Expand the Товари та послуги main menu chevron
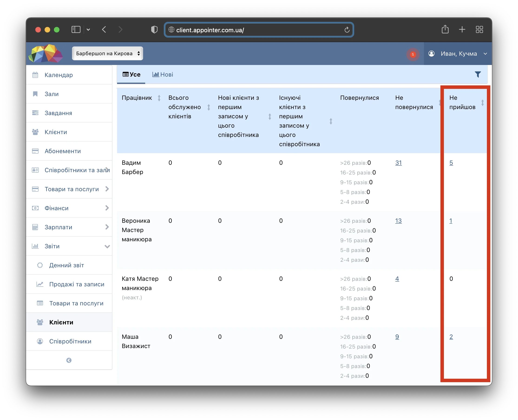Screen dimensions: 518x420 (x=107, y=189)
